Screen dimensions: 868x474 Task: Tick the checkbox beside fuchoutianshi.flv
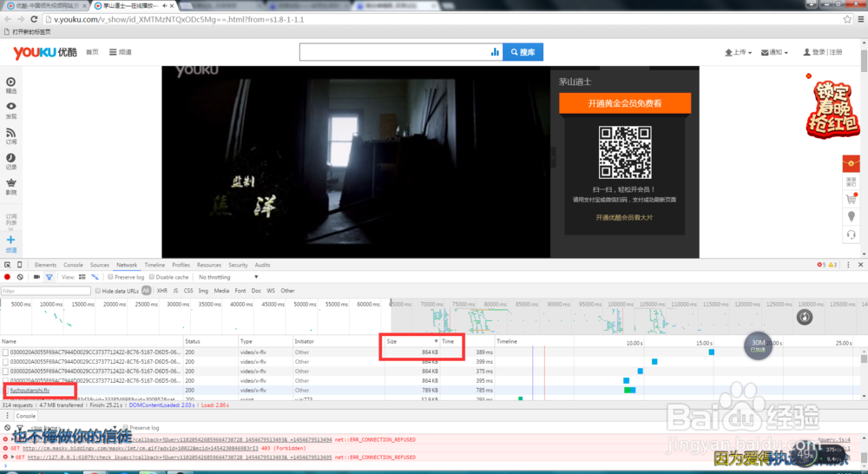pos(5,391)
